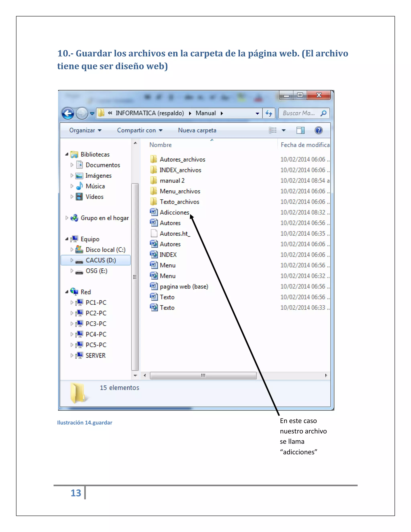This screenshot has height=532, width=411.
Task: Open the manual 2 folder
Action: tap(172, 180)
